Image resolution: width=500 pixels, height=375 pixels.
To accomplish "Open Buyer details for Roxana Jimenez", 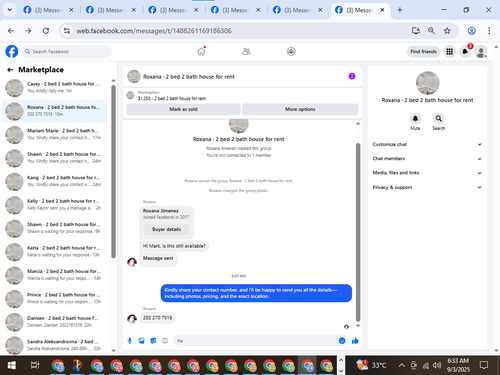I will click(x=166, y=229).
